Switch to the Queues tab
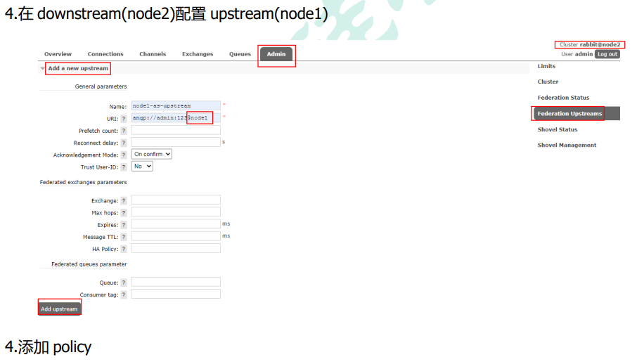 point(240,54)
